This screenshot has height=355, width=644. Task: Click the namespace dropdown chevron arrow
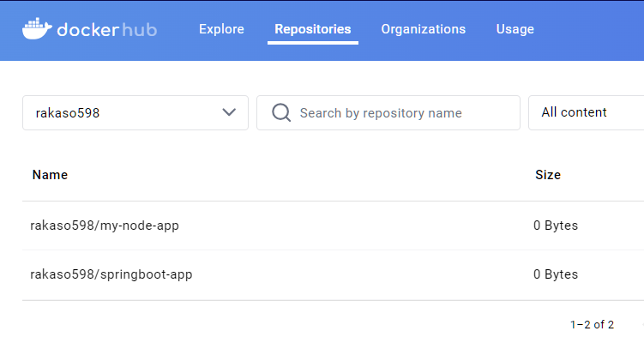point(229,112)
